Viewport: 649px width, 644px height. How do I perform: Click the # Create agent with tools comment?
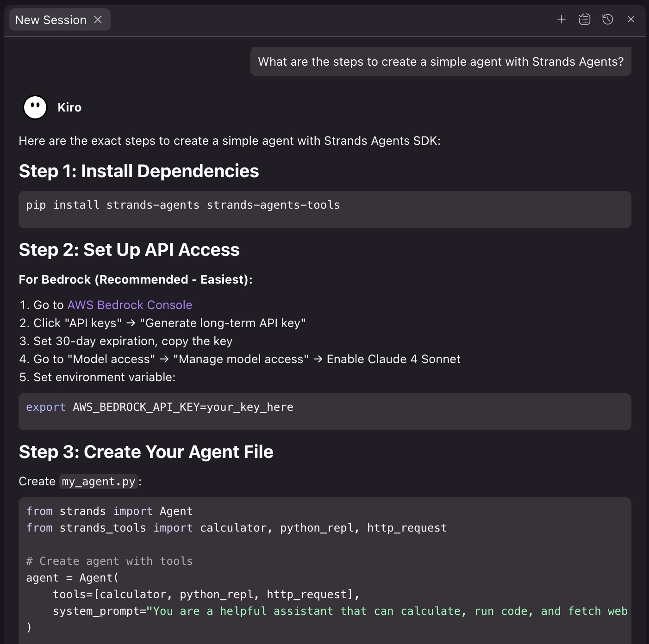[x=109, y=561]
